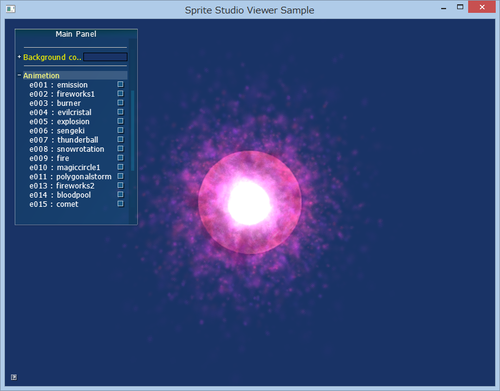Click the Background color swatch

click(105, 57)
